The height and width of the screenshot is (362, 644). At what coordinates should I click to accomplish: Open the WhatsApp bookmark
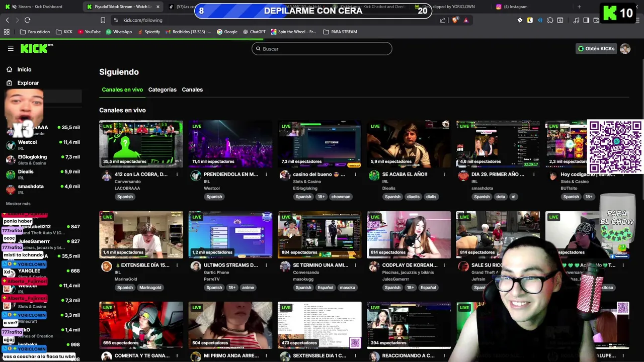(119, 32)
